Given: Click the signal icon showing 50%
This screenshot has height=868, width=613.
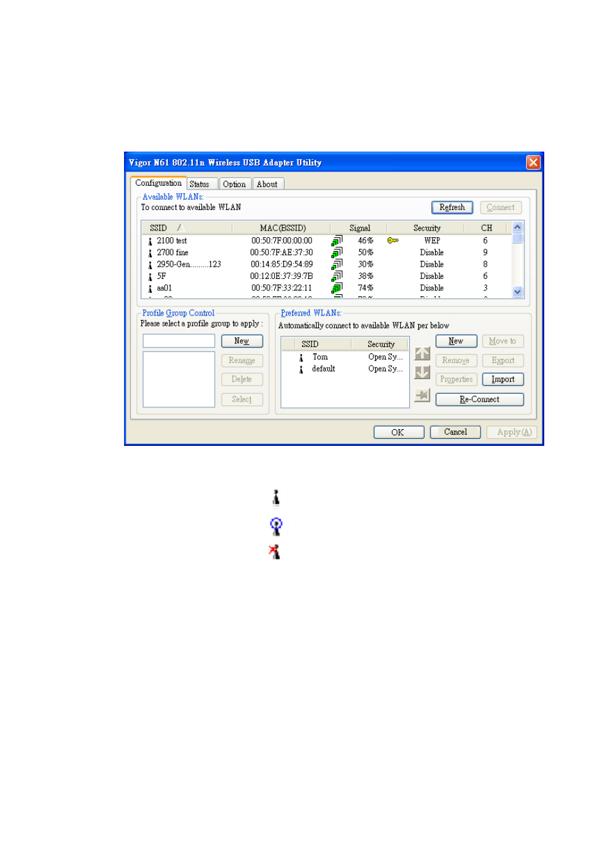Looking at the screenshot, I should tap(337, 252).
